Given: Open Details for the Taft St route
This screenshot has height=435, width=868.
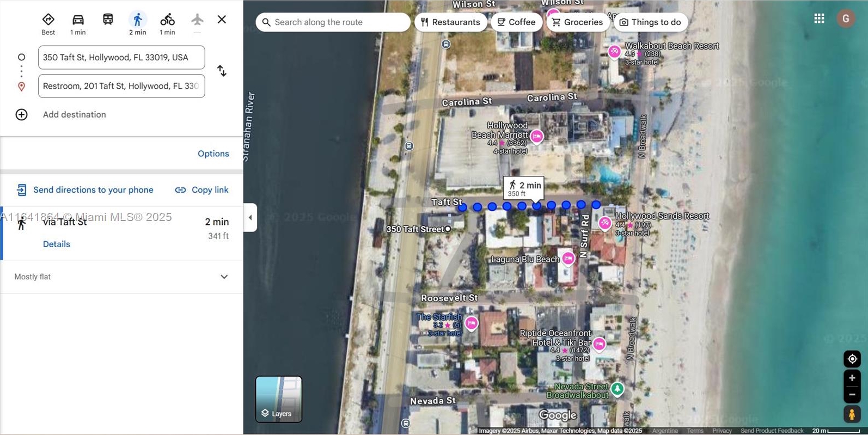Looking at the screenshot, I should coord(57,244).
